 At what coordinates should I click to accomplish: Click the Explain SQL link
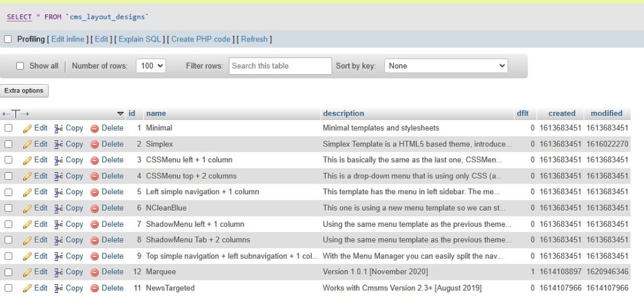click(x=140, y=39)
